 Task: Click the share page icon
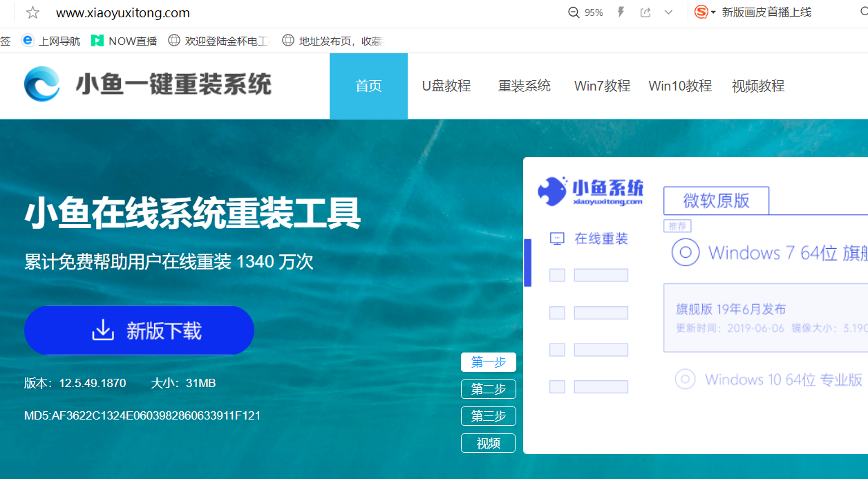point(645,12)
